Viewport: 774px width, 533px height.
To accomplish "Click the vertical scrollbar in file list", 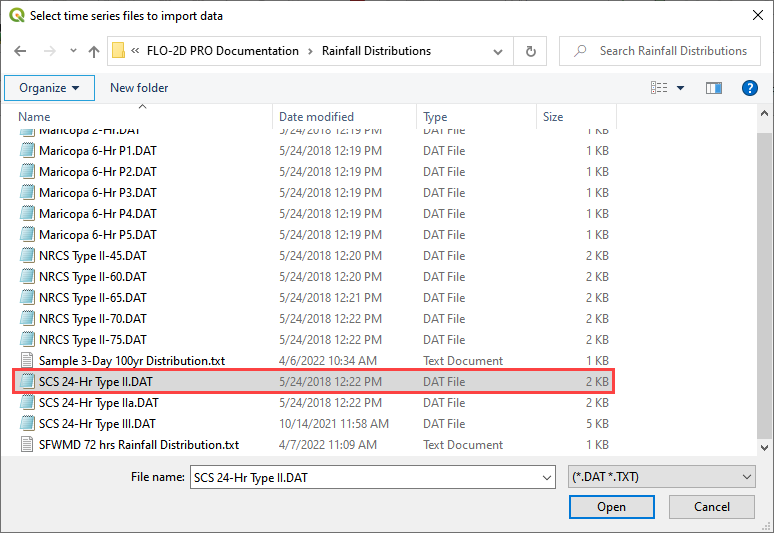I will pos(765,290).
